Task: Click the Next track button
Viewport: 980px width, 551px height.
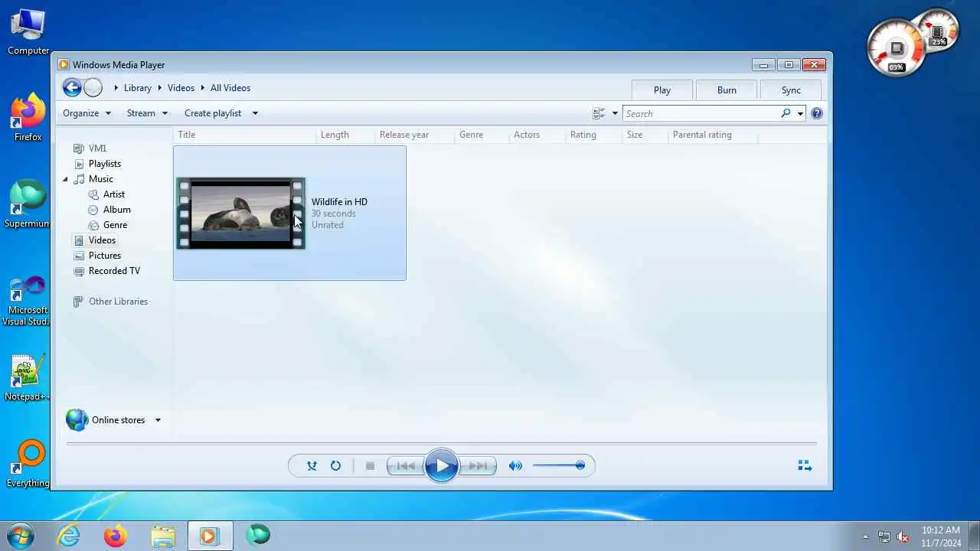Action: (478, 465)
